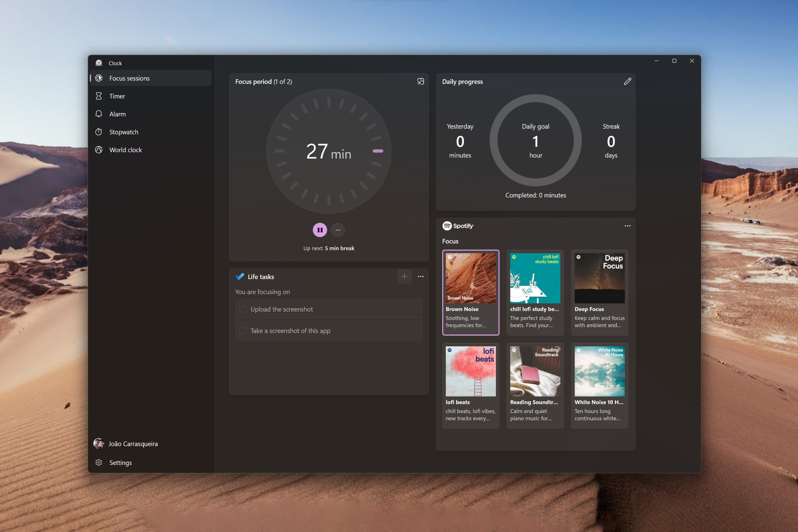The height and width of the screenshot is (532, 798).
Task: Open the Timer page
Action: coord(151,96)
